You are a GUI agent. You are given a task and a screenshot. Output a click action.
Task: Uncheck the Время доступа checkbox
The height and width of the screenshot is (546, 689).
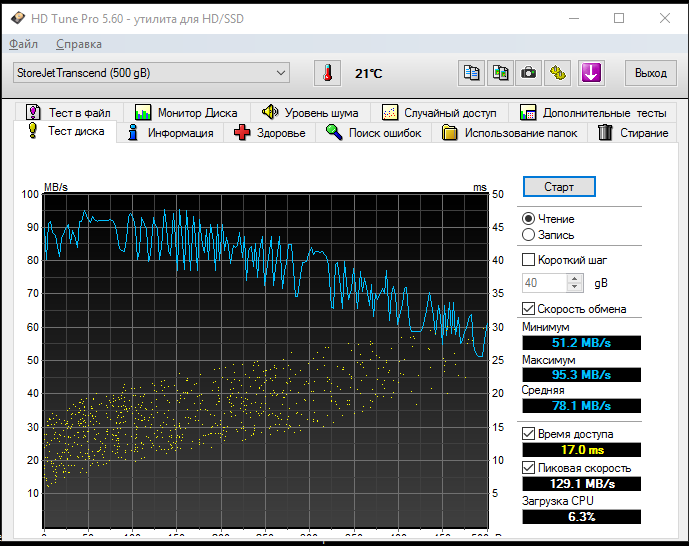pyautogui.click(x=529, y=434)
